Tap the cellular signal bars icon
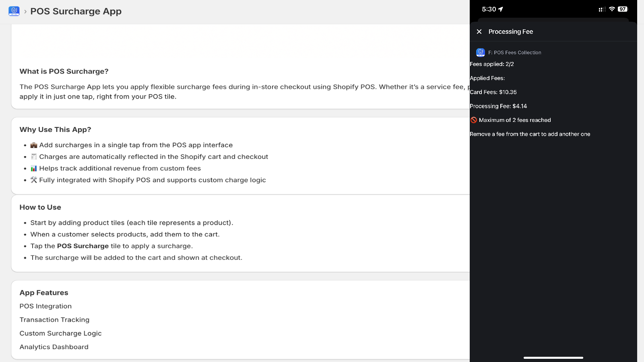This screenshot has width=644, height=362. click(x=602, y=9)
